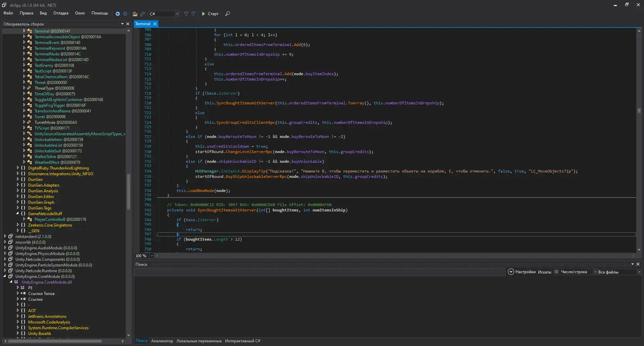Click the enum icon beside TurretMode
This screenshot has height=346, width=644.
[x=29, y=122]
